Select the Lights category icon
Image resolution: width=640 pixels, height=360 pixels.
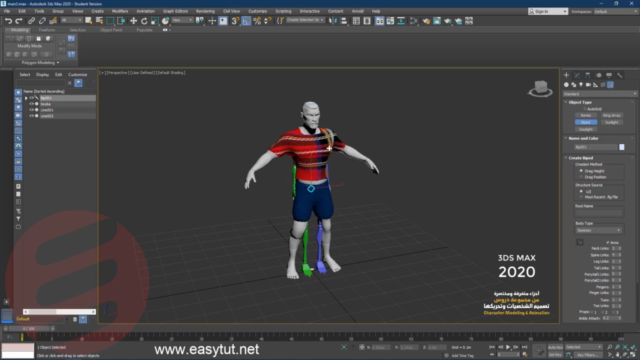tap(581, 85)
